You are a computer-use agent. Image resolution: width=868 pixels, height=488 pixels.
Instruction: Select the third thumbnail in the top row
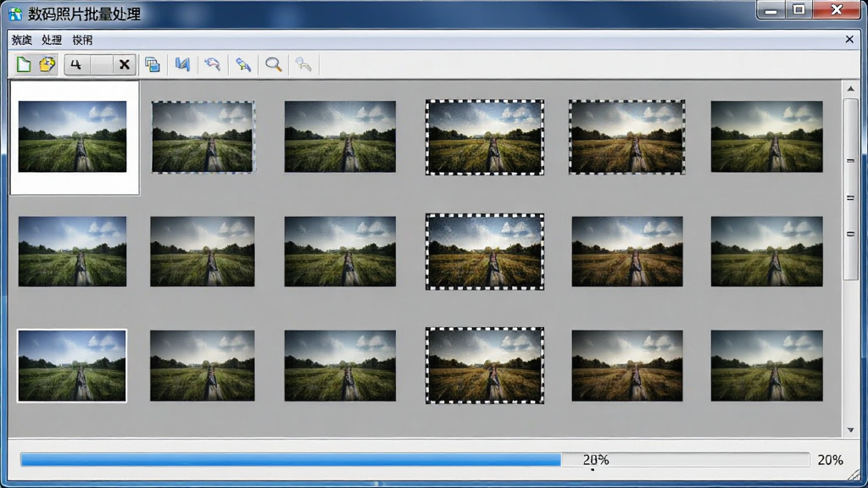coord(340,136)
